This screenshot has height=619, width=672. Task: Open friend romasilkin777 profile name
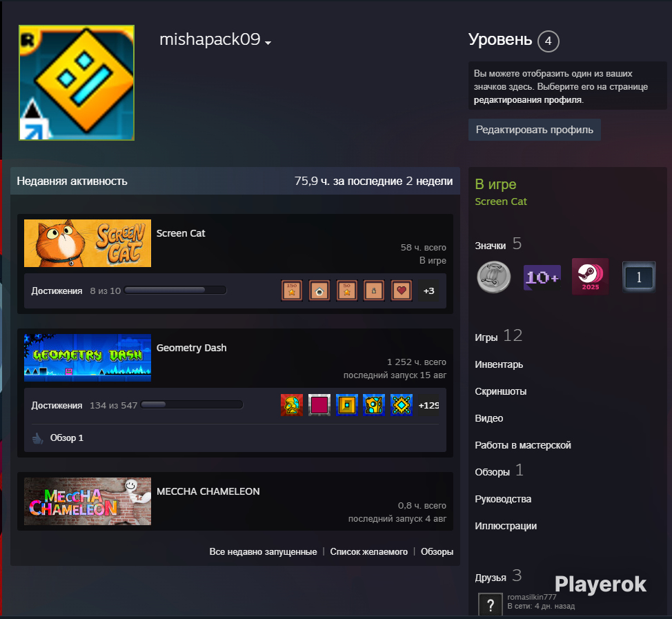tap(532, 597)
